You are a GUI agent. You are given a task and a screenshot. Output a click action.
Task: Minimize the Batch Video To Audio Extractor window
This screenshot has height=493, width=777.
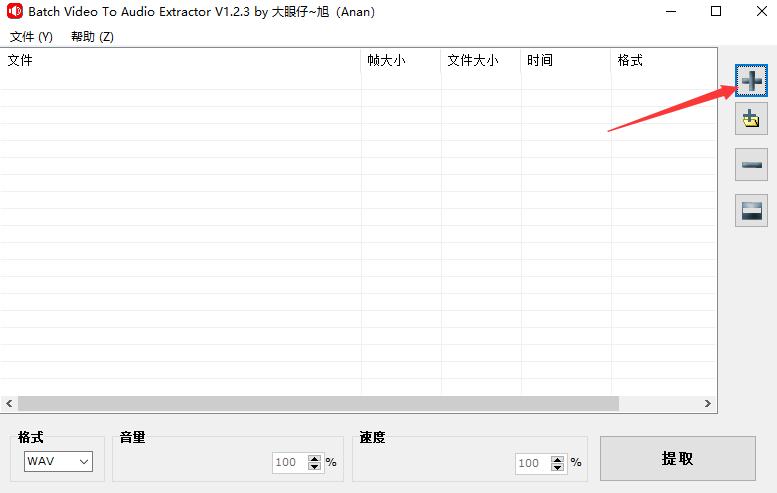click(671, 11)
